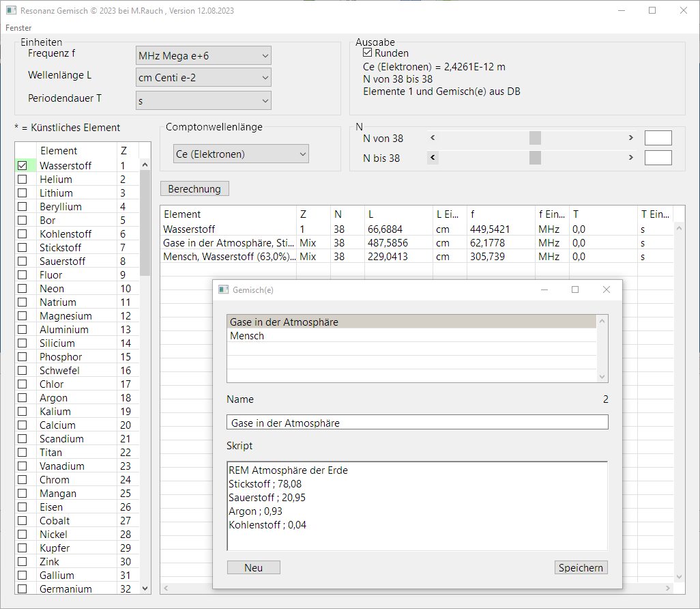Focus the Name field in Gemisch(e) window
700x609 pixels.
point(418,423)
